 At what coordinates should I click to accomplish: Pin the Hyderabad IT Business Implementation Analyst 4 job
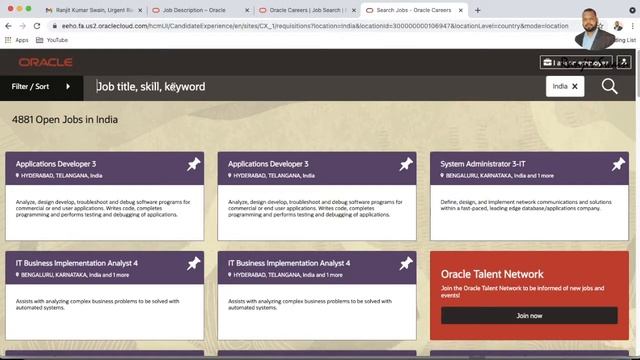406,264
